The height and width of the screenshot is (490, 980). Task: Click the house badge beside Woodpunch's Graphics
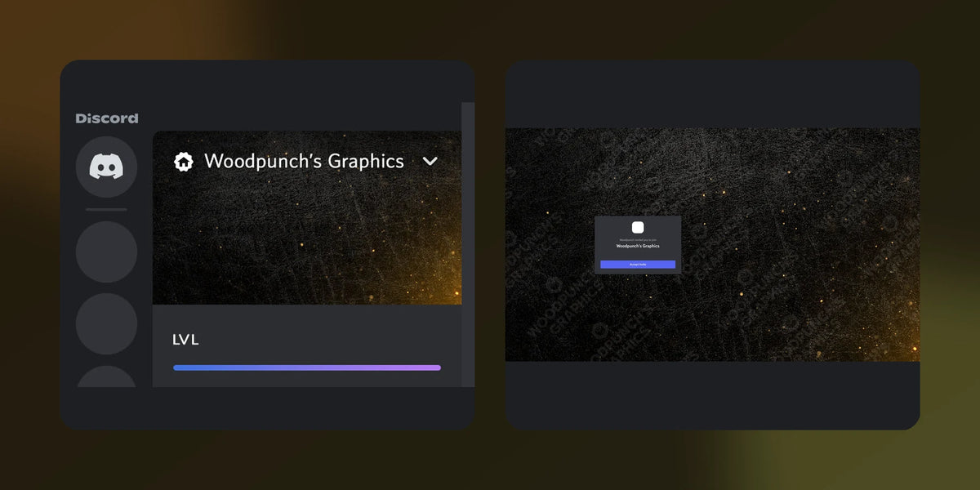184,162
